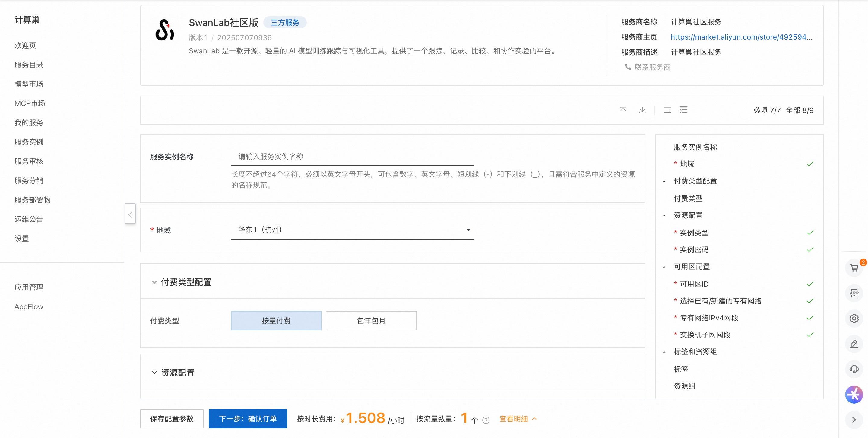Open 服务分销 in sidebar
Screen dimensions: 868x438
tap(29, 181)
